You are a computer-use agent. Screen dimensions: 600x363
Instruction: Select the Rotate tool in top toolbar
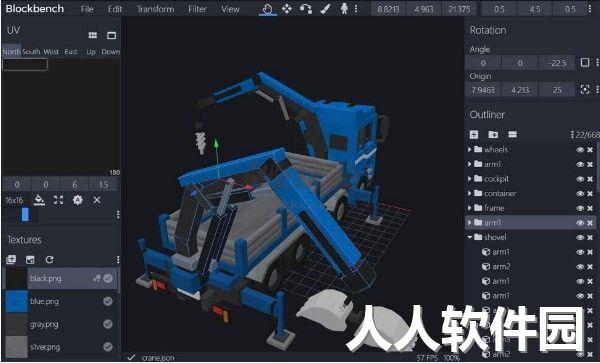[x=306, y=9]
